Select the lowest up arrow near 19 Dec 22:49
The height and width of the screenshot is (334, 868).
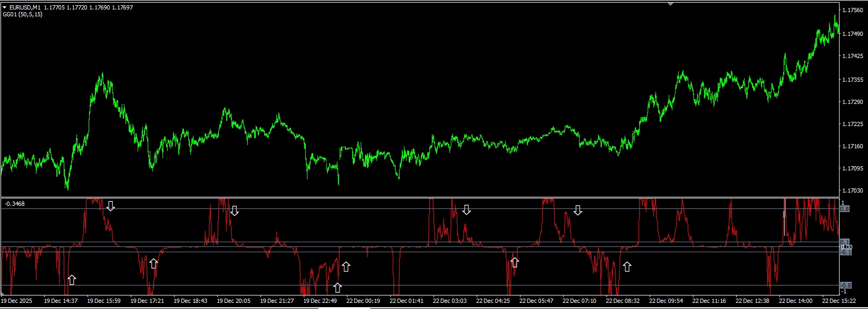(x=337, y=288)
